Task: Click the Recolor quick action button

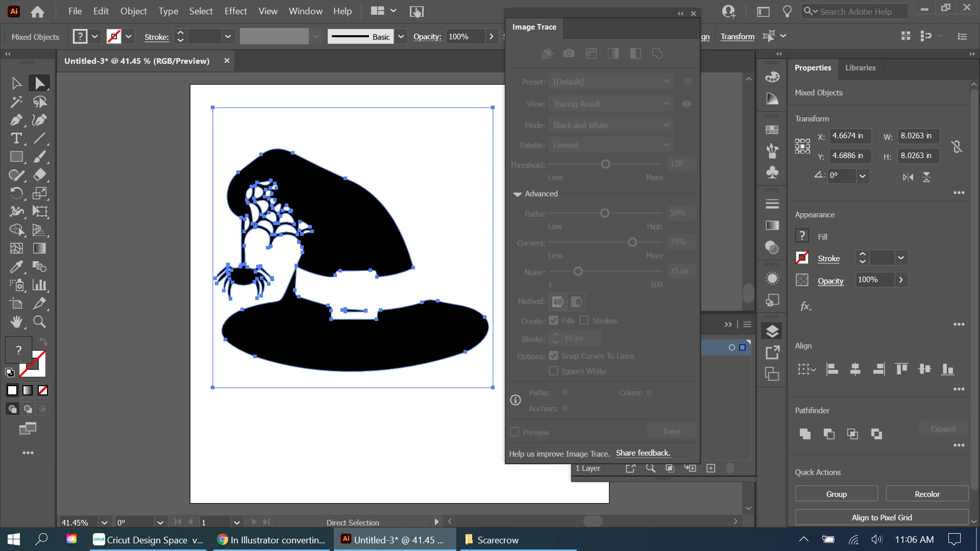Action: tap(927, 494)
